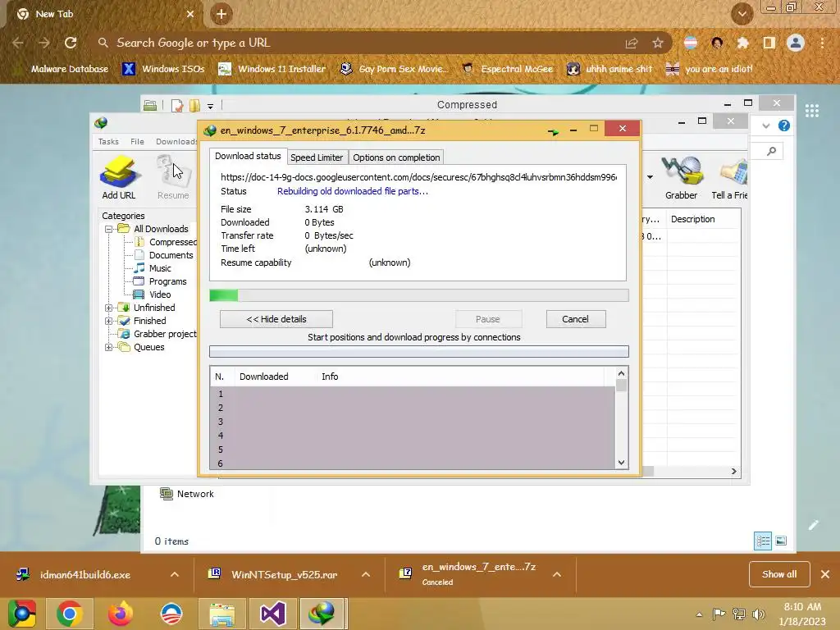Viewport: 840px width, 630px height.
Task: Click Show all downloads button
Action: pyautogui.click(x=779, y=574)
